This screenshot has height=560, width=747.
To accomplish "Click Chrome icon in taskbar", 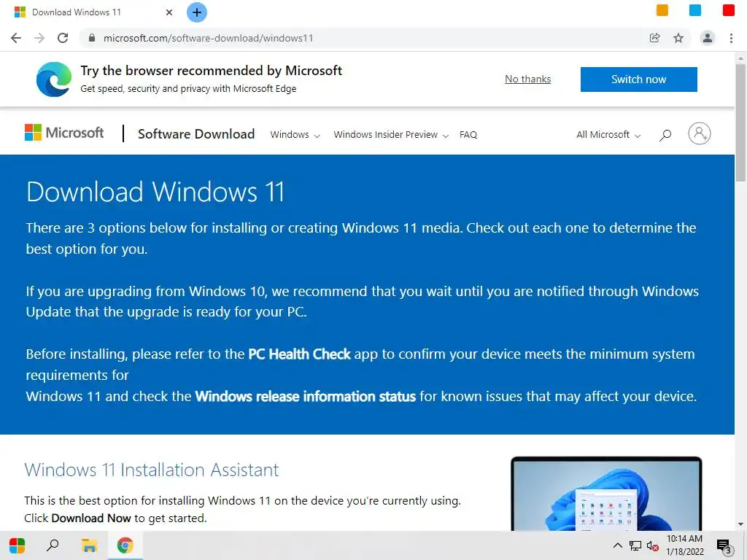I will point(125,545).
